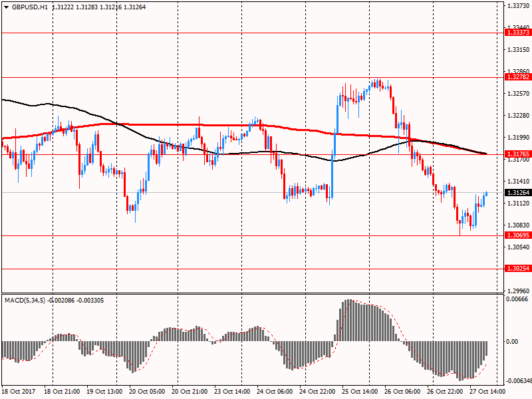Select the 1.31264 current price label
Screen dimensions: 532x399
518,193
